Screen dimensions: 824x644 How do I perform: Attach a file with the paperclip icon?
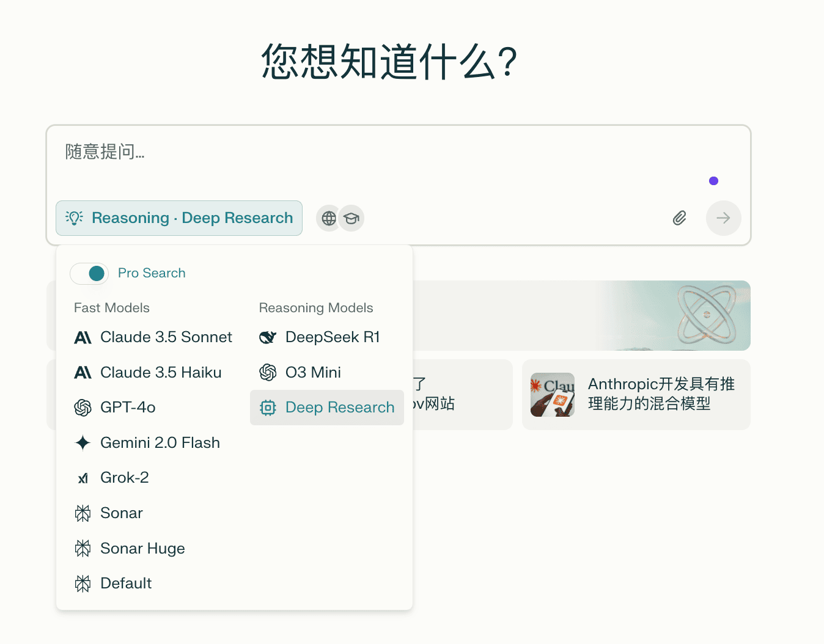(679, 218)
